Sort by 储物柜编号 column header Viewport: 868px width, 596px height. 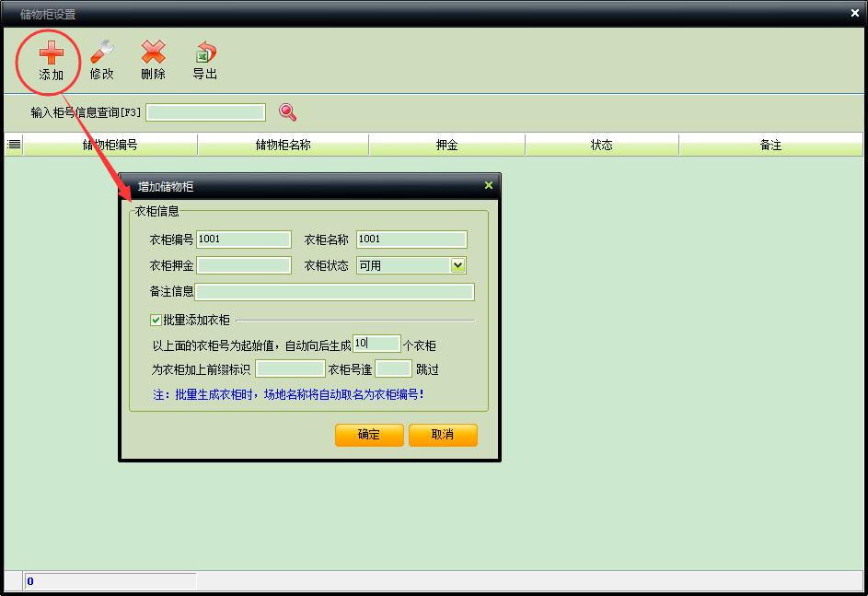click(110, 146)
